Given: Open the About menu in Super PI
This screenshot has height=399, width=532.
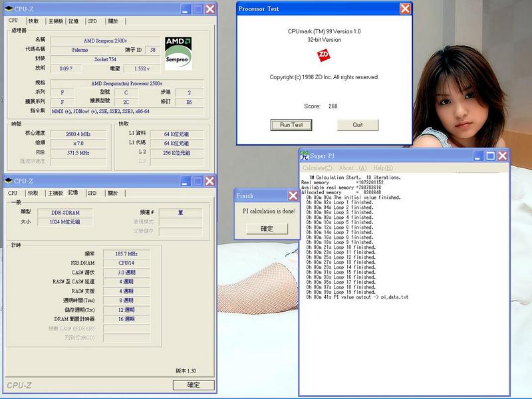Looking at the screenshot, I should (352, 168).
